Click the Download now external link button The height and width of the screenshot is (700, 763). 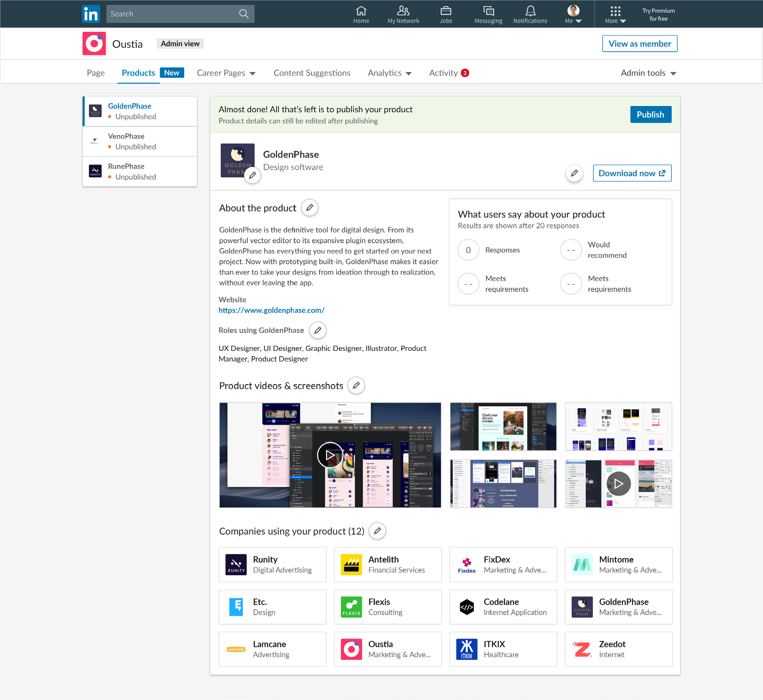pos(631,172)
